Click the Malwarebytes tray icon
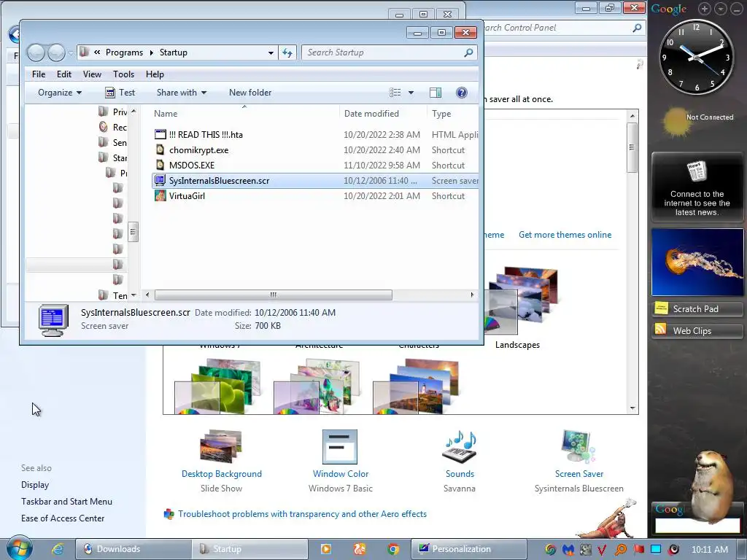The width and height of the screenshot is (747, 560). [x=568, y=550]
